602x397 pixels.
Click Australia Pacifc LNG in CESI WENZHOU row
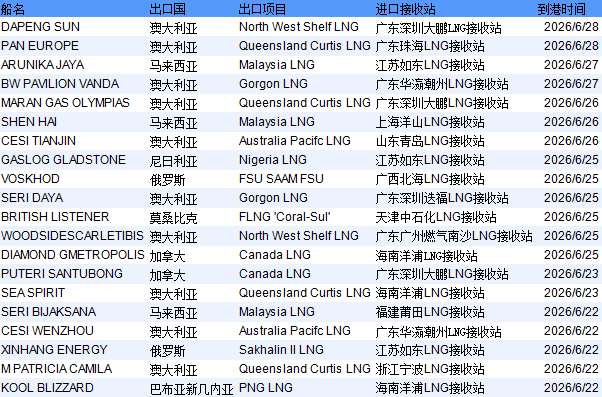(x=294, y=331)
